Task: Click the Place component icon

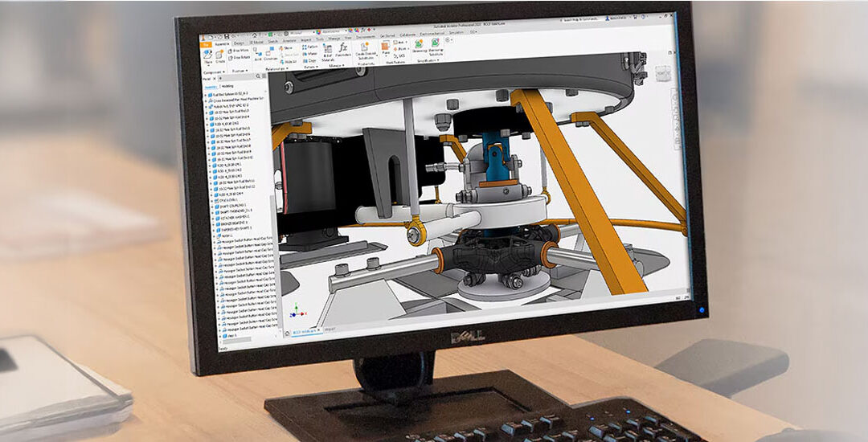Action: [x=207, y=55]
